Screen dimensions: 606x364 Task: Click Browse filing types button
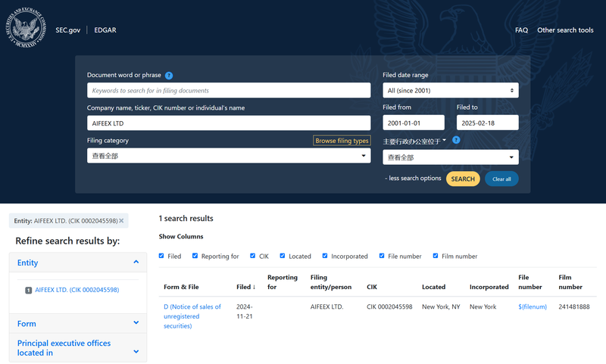pyautogui.click(x=342, y=141)
